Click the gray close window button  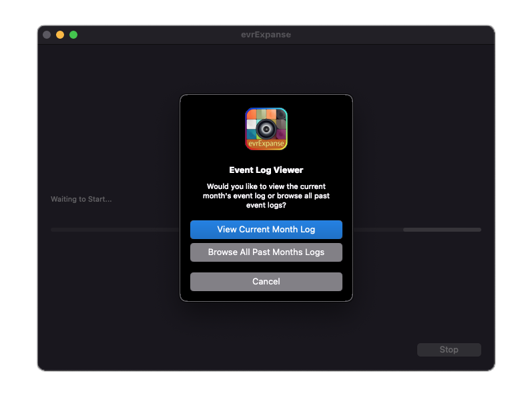47,35
